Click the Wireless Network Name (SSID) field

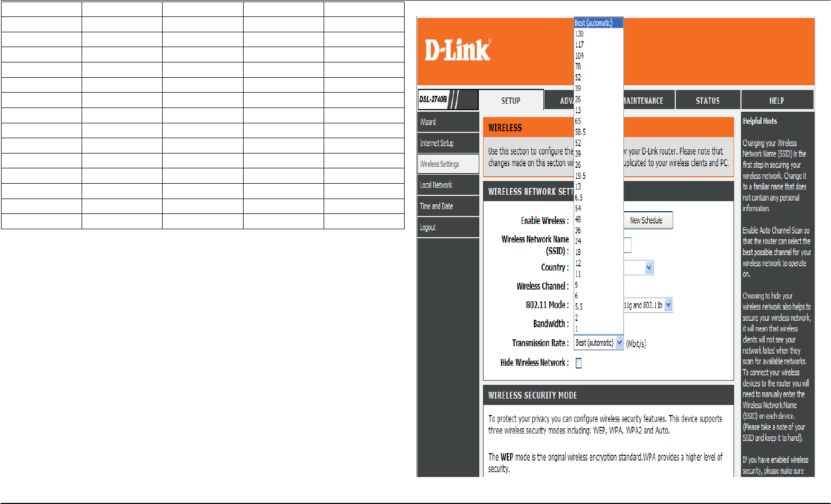pyautogui.click(x=628, y=245)
